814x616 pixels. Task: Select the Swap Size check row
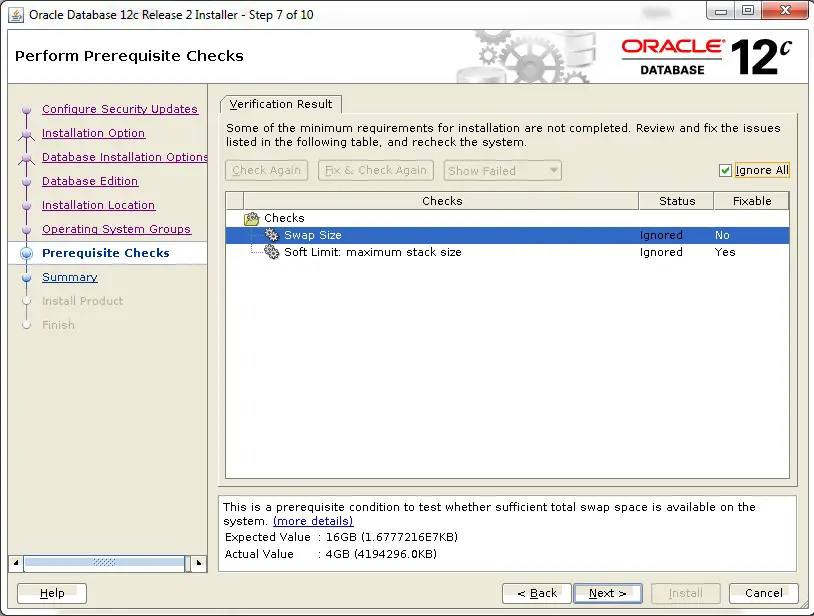click(x=507, y=235)
